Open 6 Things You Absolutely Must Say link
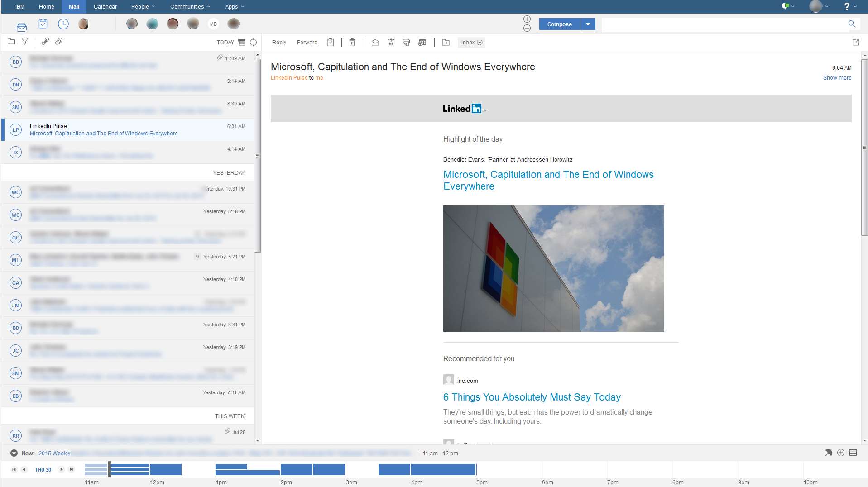The width and height of the screenshot is (868, 487). pos(532,397)
